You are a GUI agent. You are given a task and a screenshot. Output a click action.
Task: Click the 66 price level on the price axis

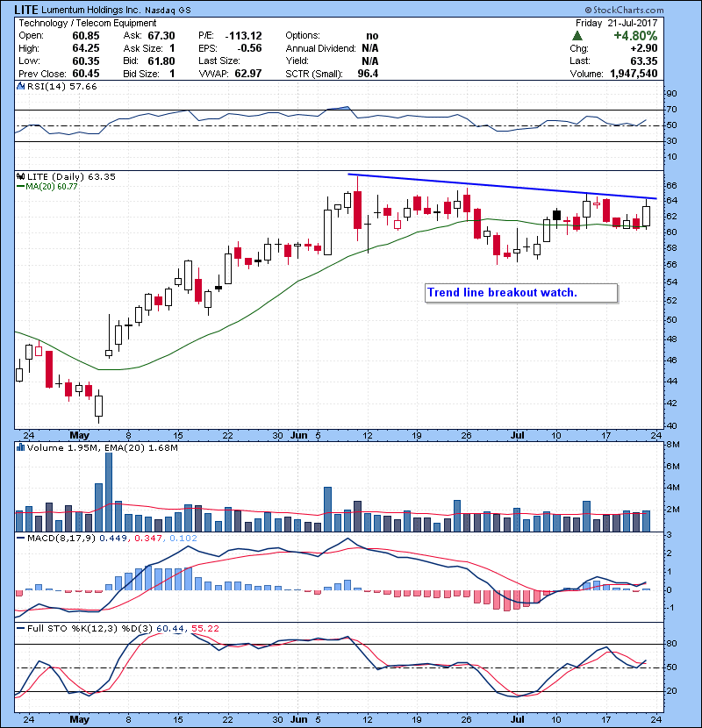point(672,185)
